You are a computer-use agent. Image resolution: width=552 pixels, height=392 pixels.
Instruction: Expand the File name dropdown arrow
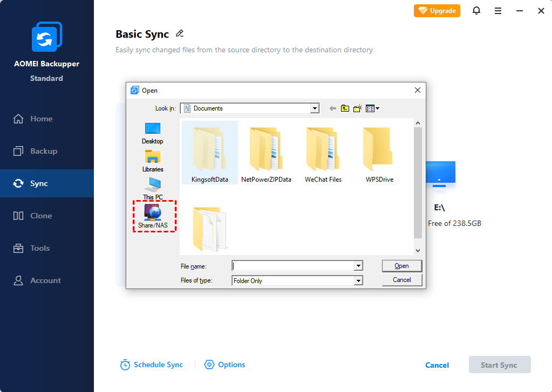click(358, 266)
